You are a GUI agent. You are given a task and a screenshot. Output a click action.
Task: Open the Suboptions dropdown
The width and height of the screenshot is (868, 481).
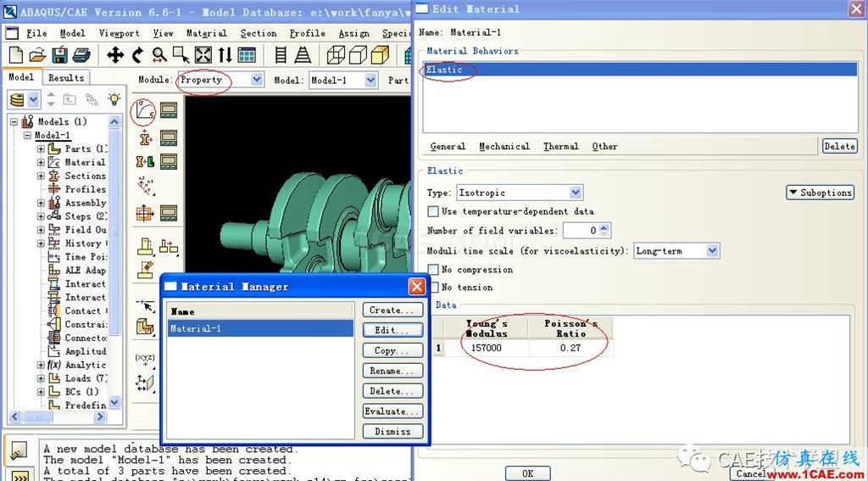coord(820,193)
